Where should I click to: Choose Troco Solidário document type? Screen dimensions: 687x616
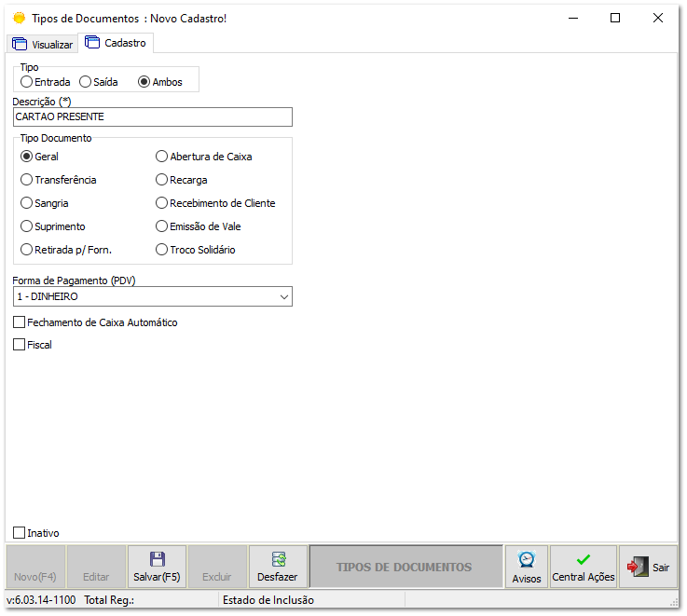(x=161, y=250)
